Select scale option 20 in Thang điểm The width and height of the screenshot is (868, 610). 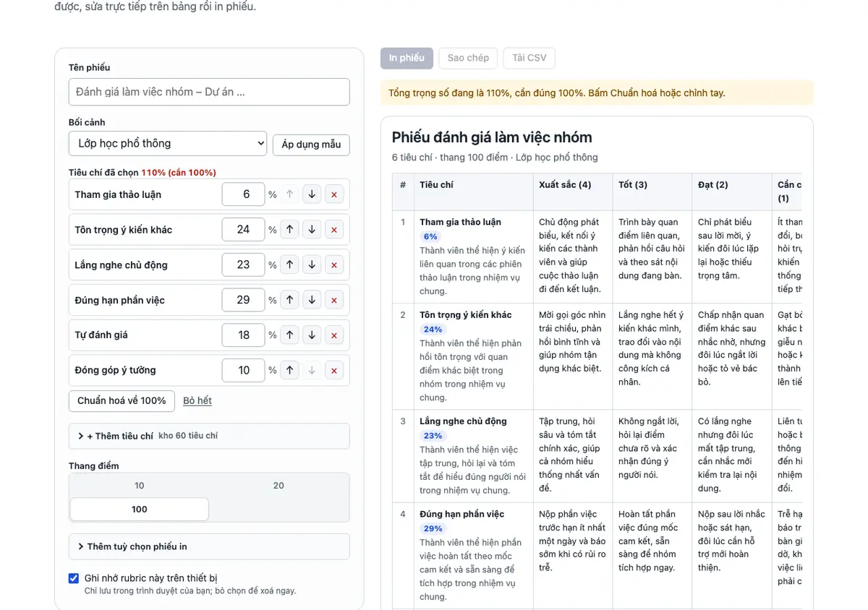(278, 486)
